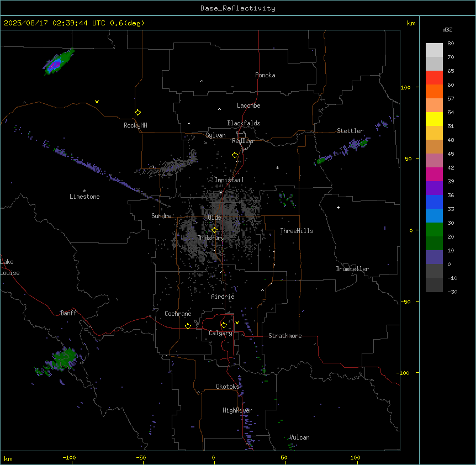Image resolution: width=476 pixels, height=465 pixels.
Task: Click the Okotoks label
Action: pos(228,387)
